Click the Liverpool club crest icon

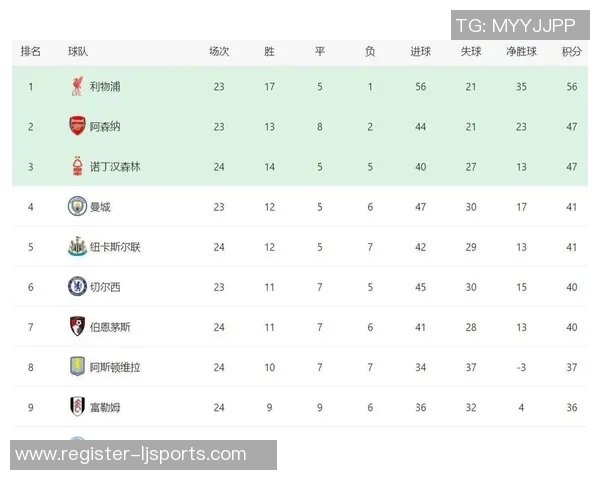tap(77, 87)
